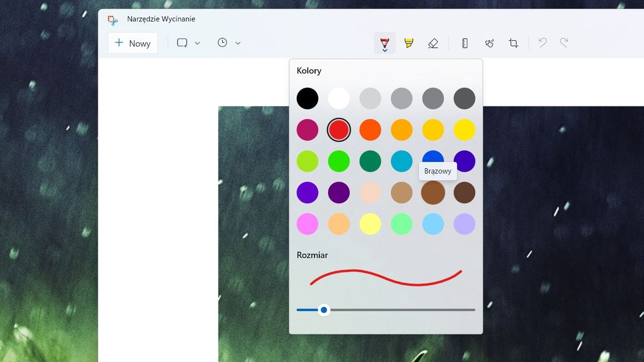Select the cyan turquoise swatch
The height and width of the screenshot is (362, 644).
point(401,161)
